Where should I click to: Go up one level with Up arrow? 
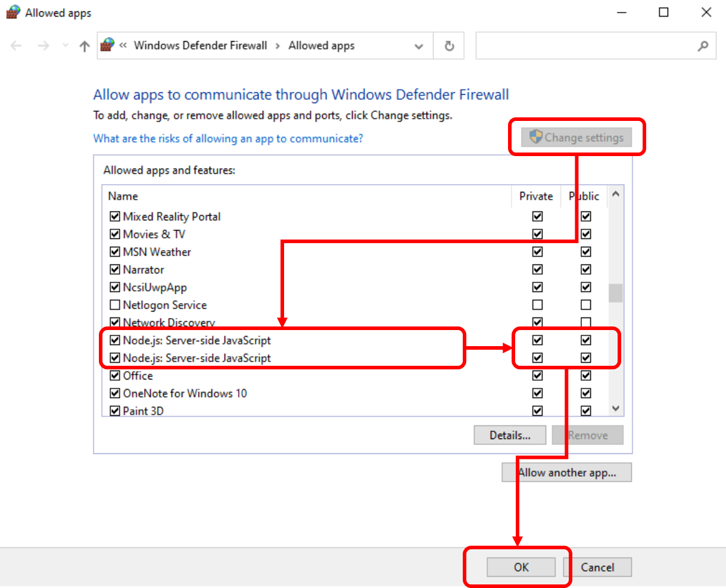tap(85, 46)
